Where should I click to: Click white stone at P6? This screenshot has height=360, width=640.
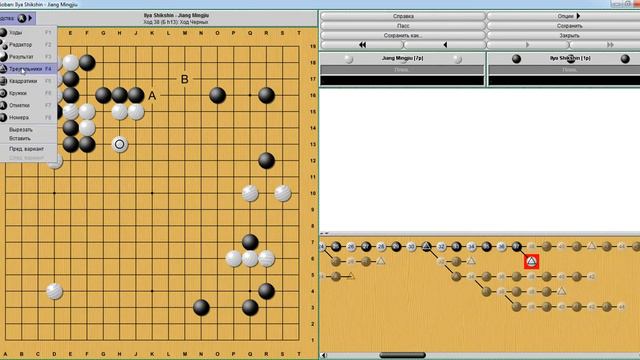coord(234,258)
